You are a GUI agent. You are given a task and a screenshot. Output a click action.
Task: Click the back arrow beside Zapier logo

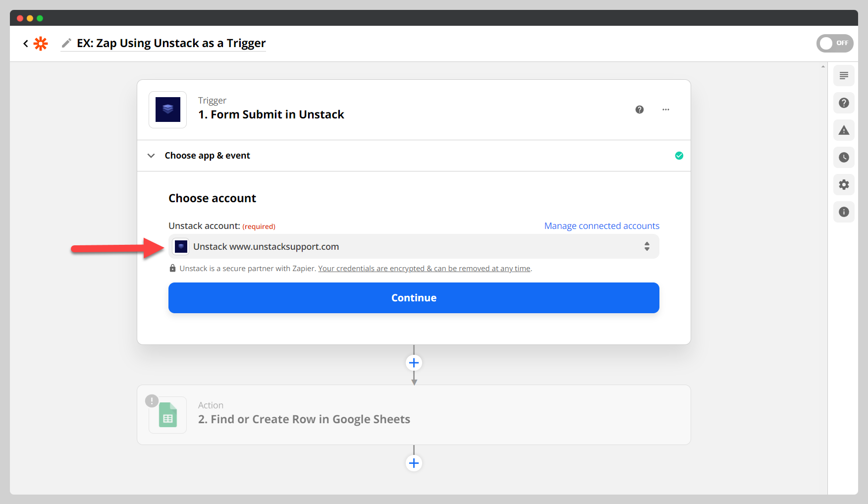[x=26, y=44]
